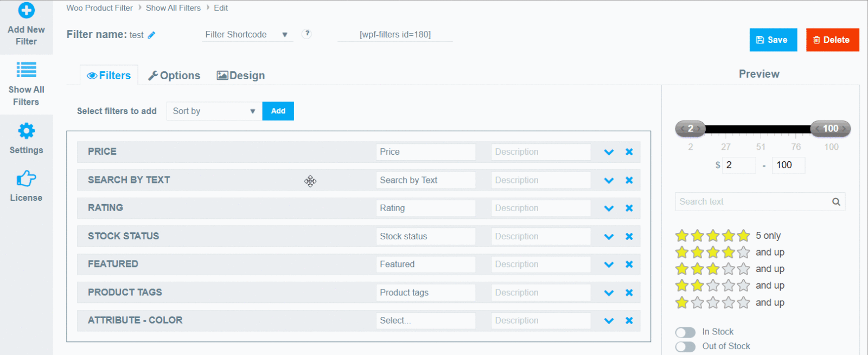868x355 pixels.
Task: Expand the Rating filter settings chevron
Action: 609,208
